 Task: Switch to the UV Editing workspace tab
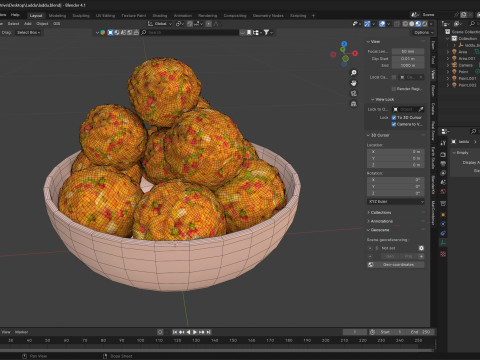point(105,15)
